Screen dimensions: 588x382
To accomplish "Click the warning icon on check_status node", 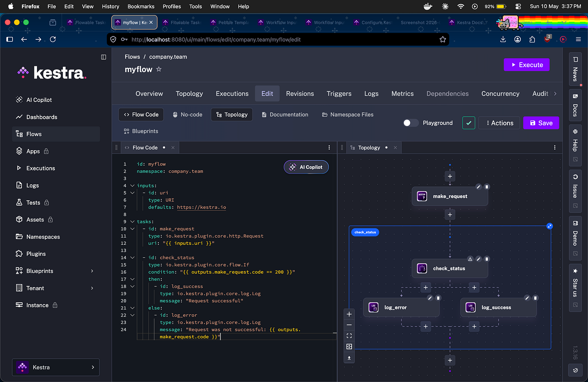I will [470, 259].
